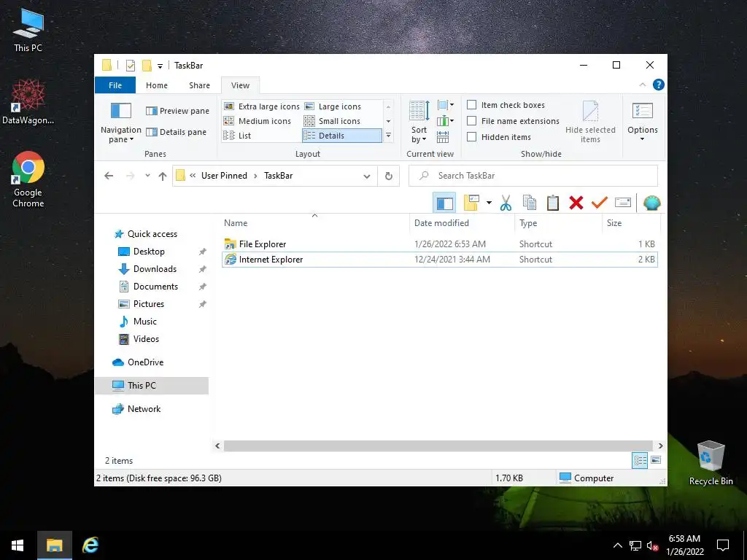Open the folder view toolbar dropdown arrow

(489, 203)
